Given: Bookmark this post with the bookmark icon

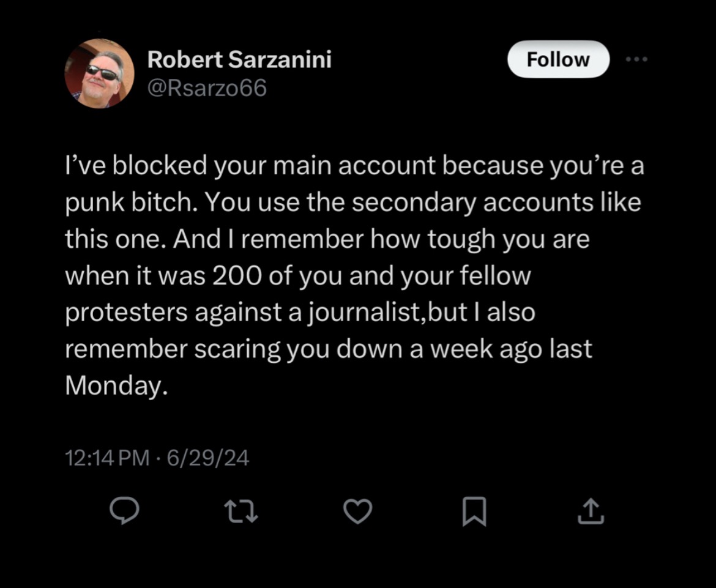Looking at the screenshot, I should click(474, 512).
